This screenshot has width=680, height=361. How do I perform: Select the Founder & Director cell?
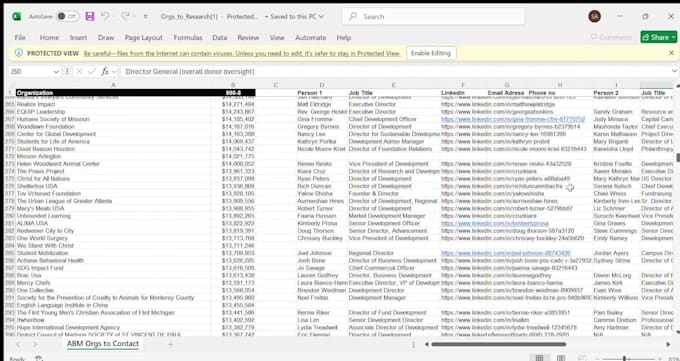tap(393, 194)
